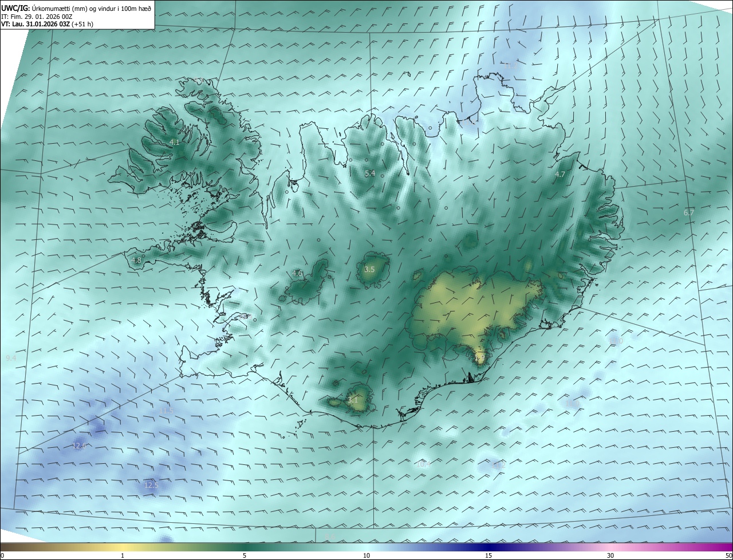Click the 10.4 value label south of Iceland
Image resolution: width=733 pixels, height=560 pixels.
tap(423, 464)
